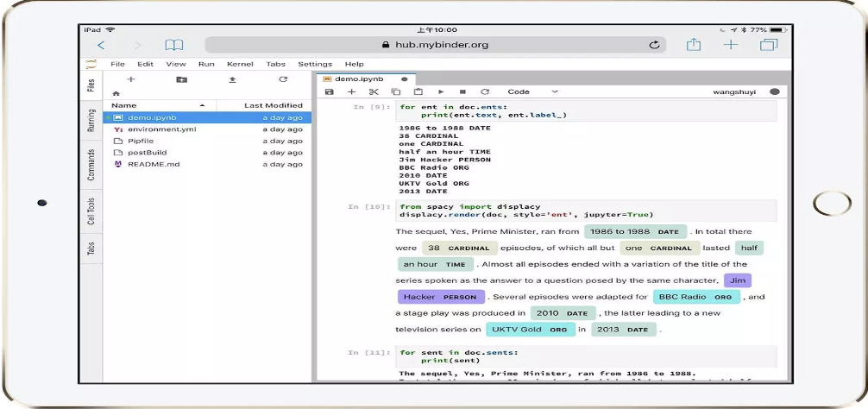The width and height of the screenshot is (868, 409).
Task: Click the upload files icon
Action: click(x=232, y=79)
